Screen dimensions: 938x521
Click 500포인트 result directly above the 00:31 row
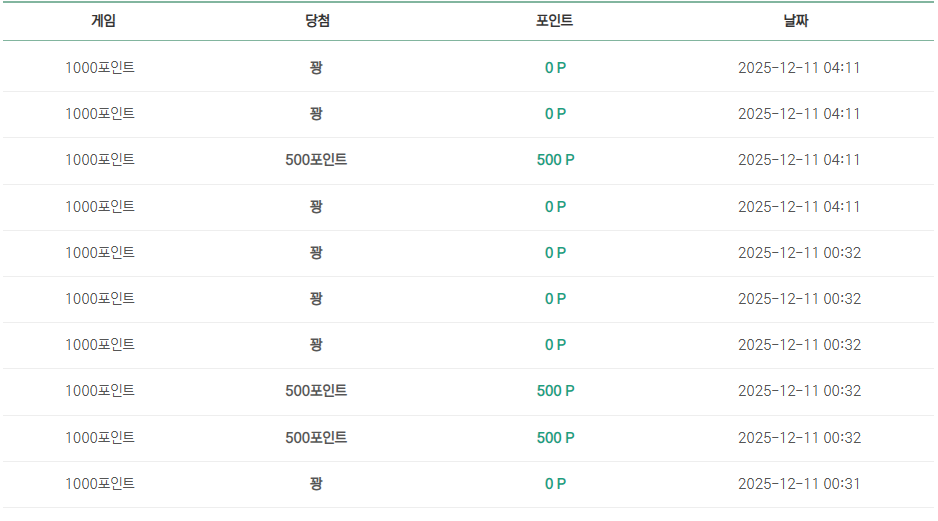click(x=316, y=438)
